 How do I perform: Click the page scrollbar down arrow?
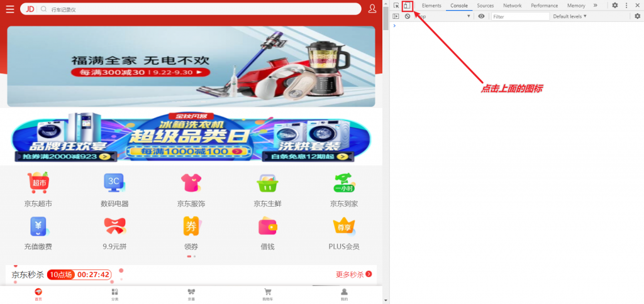[386, 301]
